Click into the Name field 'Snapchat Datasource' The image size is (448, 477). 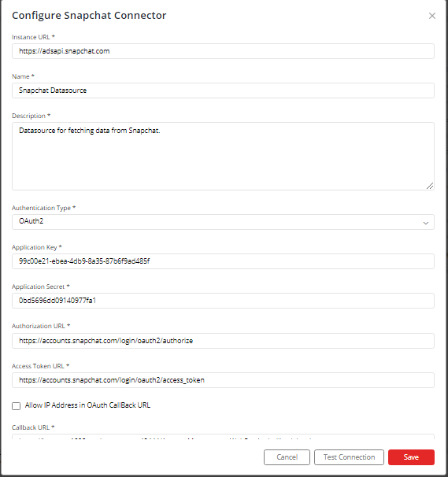(x=223, y=91)
